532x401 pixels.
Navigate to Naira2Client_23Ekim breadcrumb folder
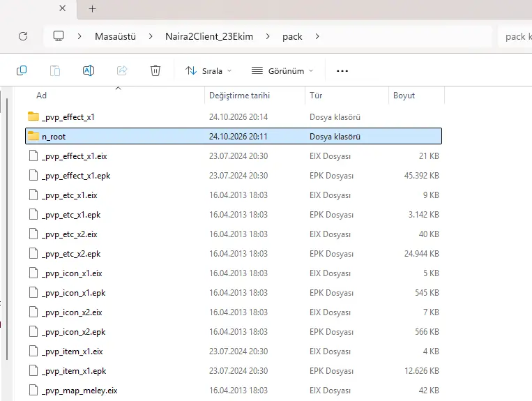pyautogui.click(x=209, y=36)
